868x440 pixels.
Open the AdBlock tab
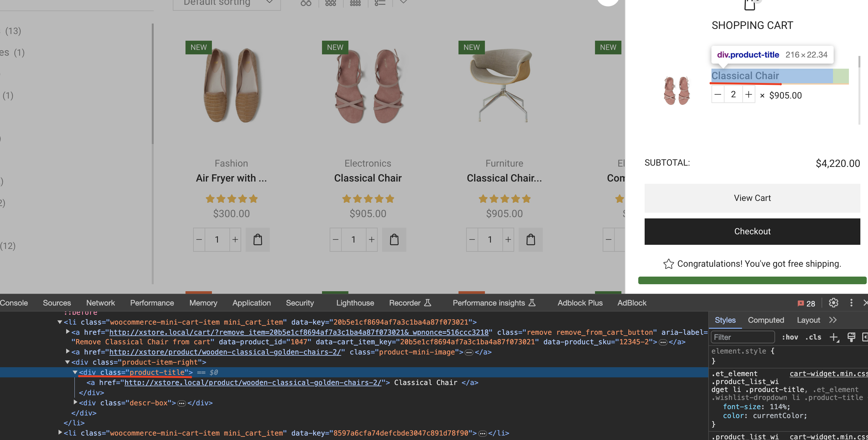click(x=632, y=303)
